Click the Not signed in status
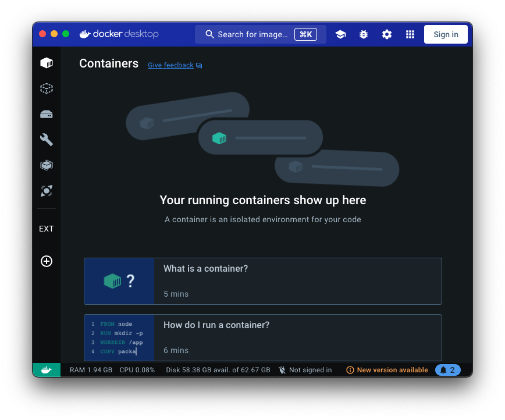 (x=311, y=370)
